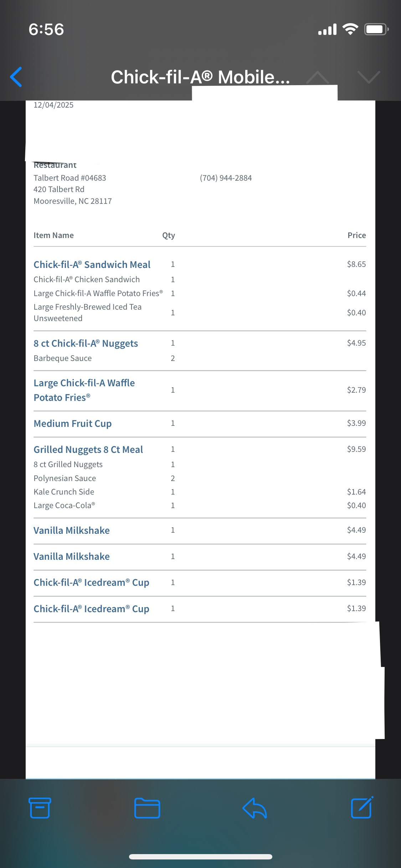
Task: Tap first Vanilla Milkshake link
Action: pyautogui.click(x=71, y=531)
